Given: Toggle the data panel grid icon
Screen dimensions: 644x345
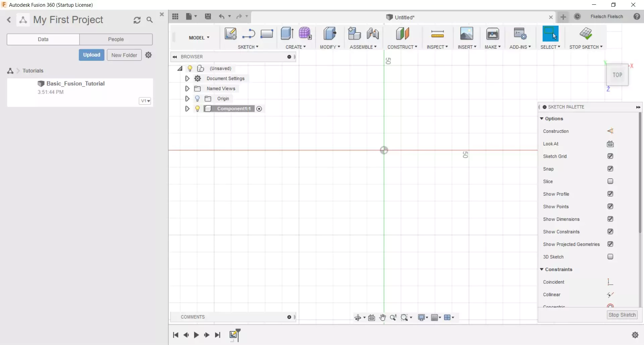Looking at the screenshot, I should (175, 16).
